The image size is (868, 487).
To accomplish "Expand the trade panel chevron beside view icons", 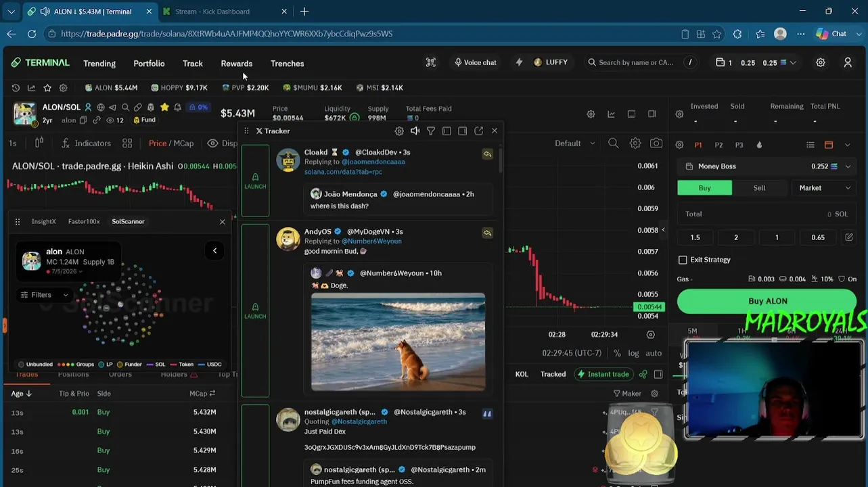I will point(847,145).
